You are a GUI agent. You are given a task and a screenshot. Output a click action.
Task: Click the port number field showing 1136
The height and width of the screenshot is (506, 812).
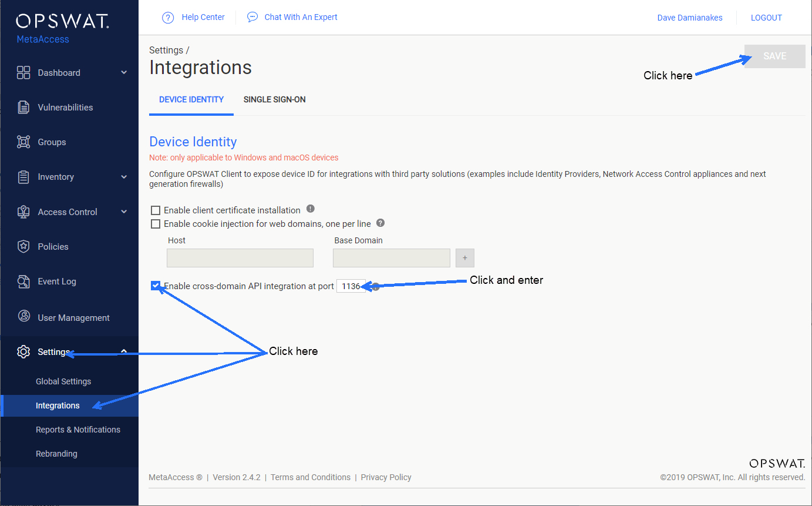tap(351, 286)
